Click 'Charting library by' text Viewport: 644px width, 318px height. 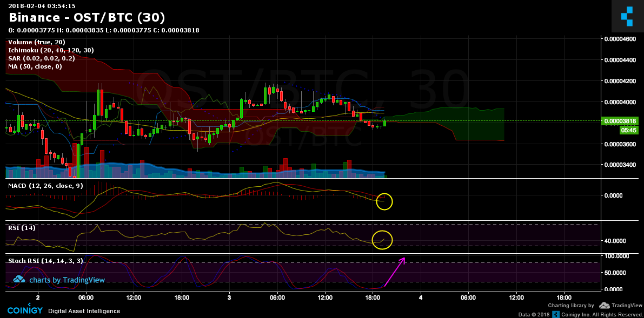572,306
